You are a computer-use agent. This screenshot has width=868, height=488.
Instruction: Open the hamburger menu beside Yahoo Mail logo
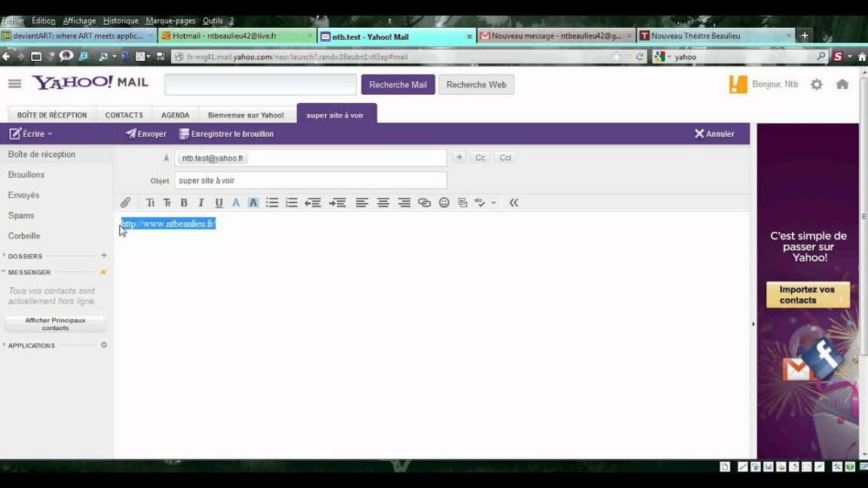click(14, 84)
